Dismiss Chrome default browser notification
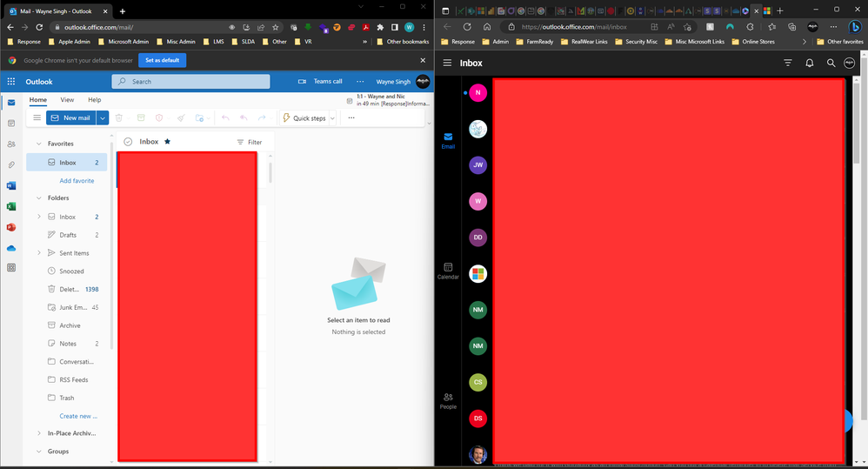 tap(423, 60)
